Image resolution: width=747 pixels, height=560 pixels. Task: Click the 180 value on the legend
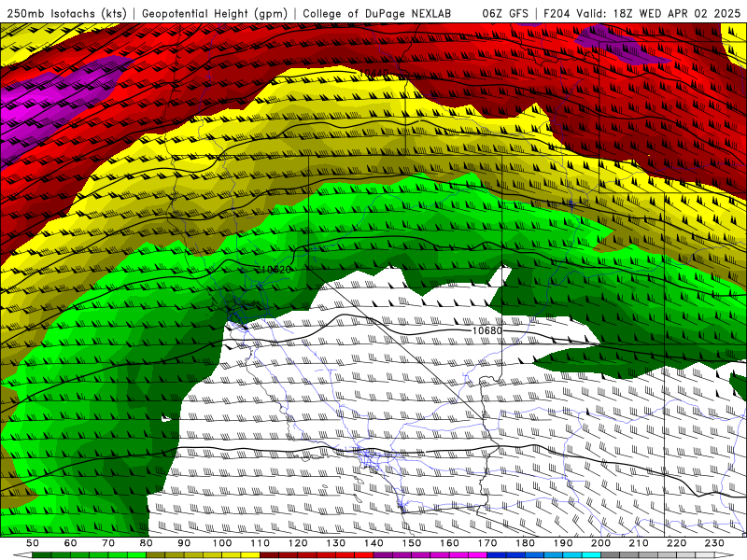525,543
